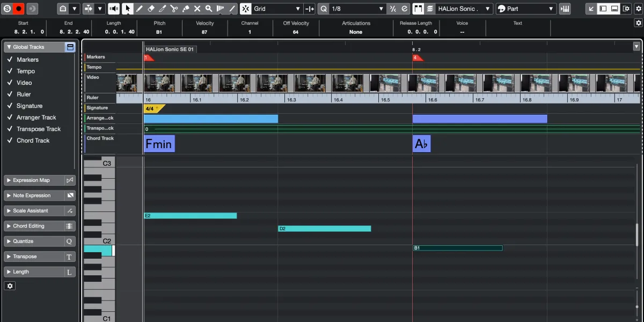Select the D2 note in piano roll

[324, 229]
